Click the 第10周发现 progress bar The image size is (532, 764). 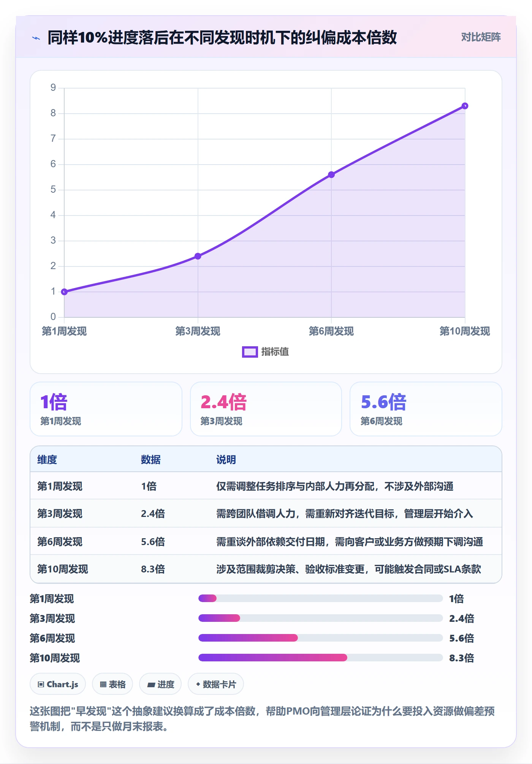[x=321, y=658]
